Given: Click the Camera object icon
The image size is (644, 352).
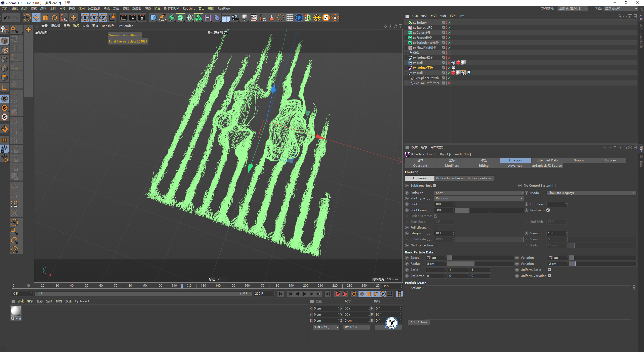Looking at the screenshot, I should 235,18.
